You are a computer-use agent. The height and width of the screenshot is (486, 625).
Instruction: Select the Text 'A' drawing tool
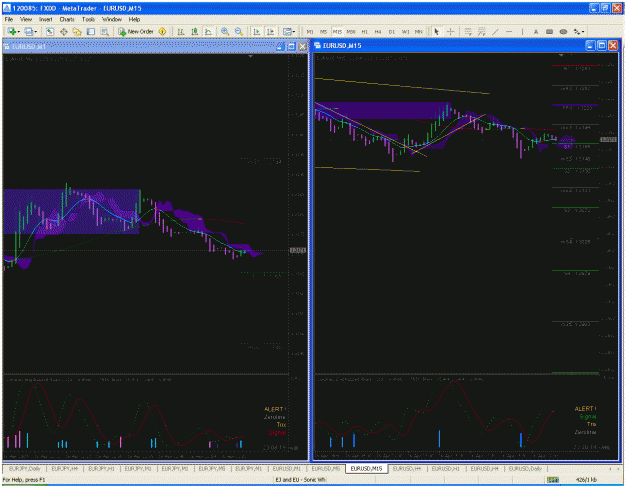point(536,31)
